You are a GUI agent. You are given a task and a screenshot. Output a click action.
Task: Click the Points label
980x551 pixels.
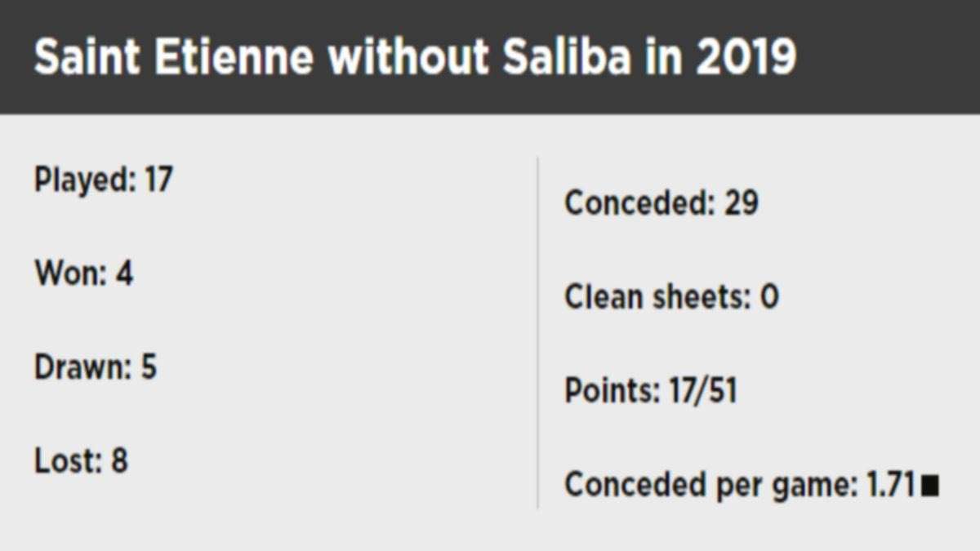click(612, 391)
